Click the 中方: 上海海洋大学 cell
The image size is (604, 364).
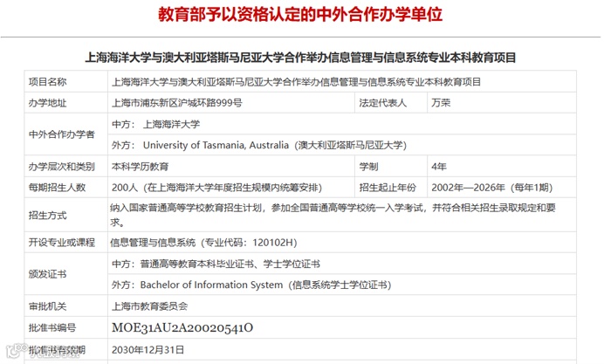point(342,124)
